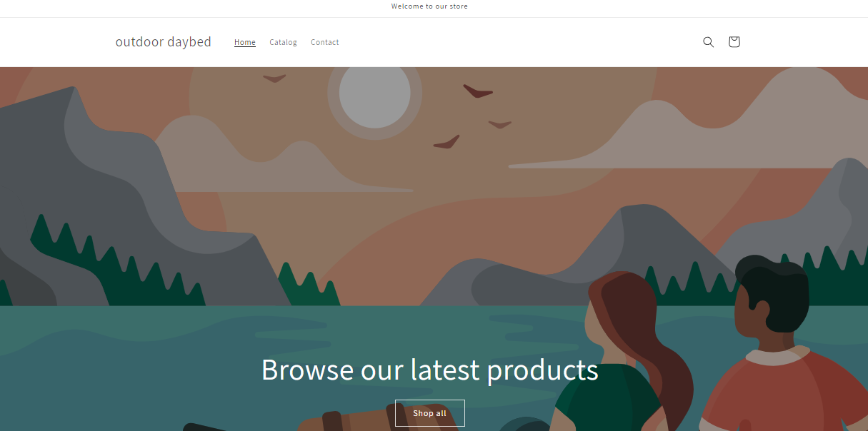Open the shopping cart icon
This screenshot has height=431, width=868.
point(734,42)
